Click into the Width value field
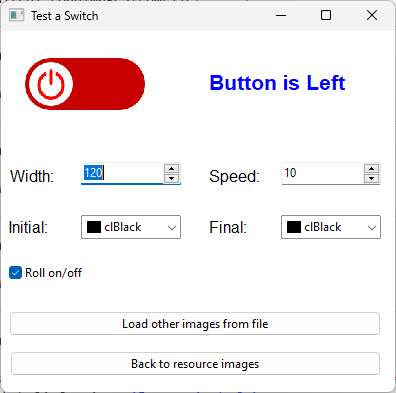This screenshot has height=393, width=396. 122,173
